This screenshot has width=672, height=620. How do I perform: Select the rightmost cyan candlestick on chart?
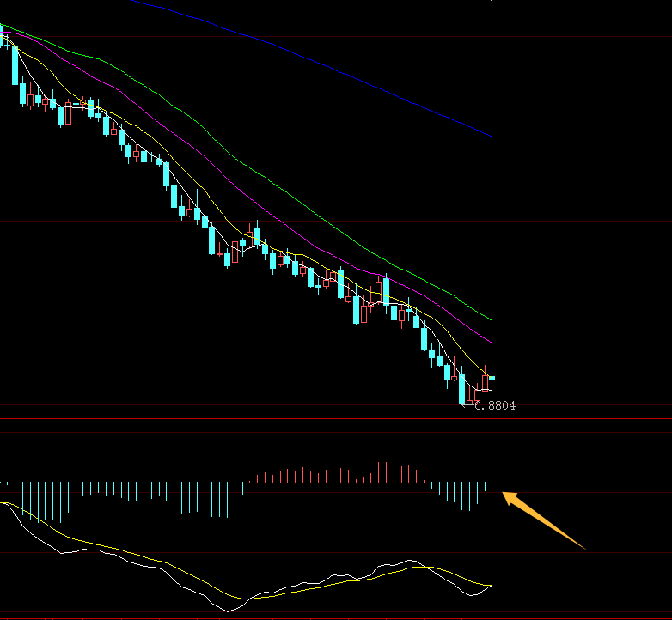point(492,377)
